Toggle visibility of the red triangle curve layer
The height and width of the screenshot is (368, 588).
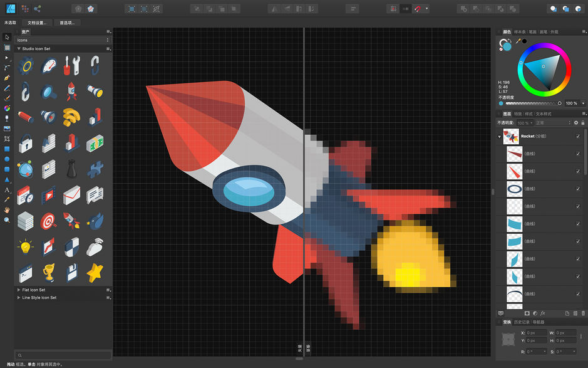click(578, 171)
